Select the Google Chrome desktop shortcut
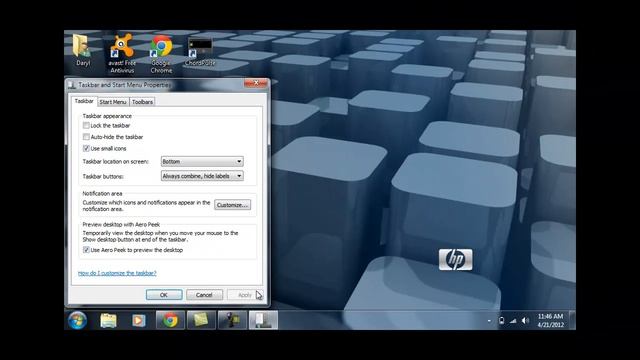Screen dimensions: 640x360 click(x=161, y=54)
